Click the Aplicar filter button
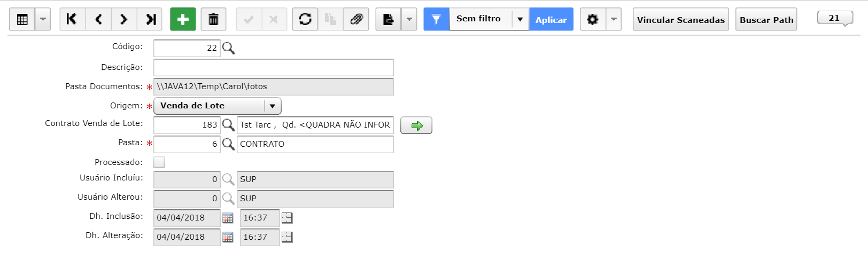Image resolution: width=868 pixels, height=268 pixels. click(551, 19)
